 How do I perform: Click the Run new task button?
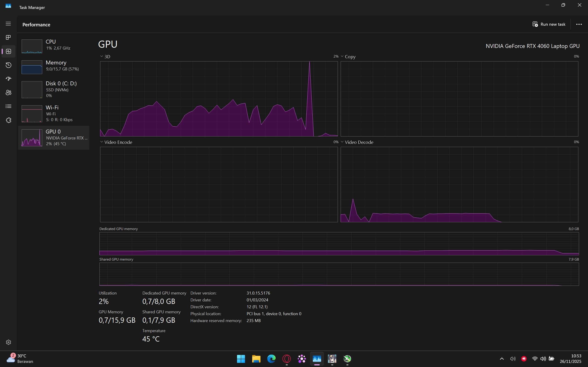point(549,24)
